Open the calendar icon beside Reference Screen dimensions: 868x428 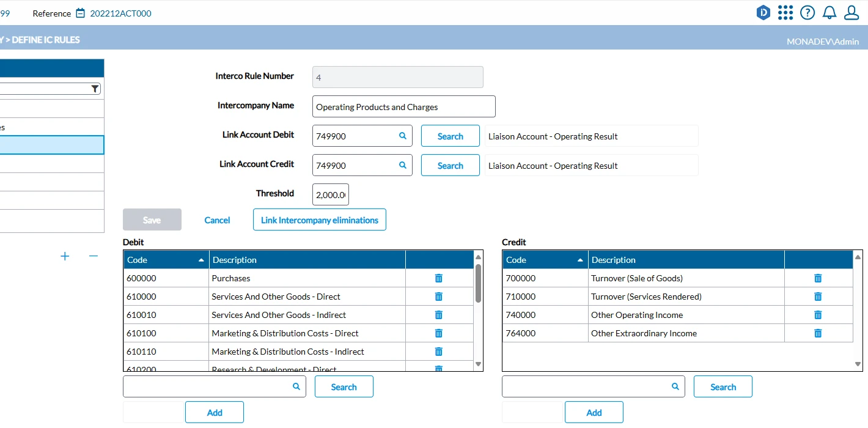81,13
